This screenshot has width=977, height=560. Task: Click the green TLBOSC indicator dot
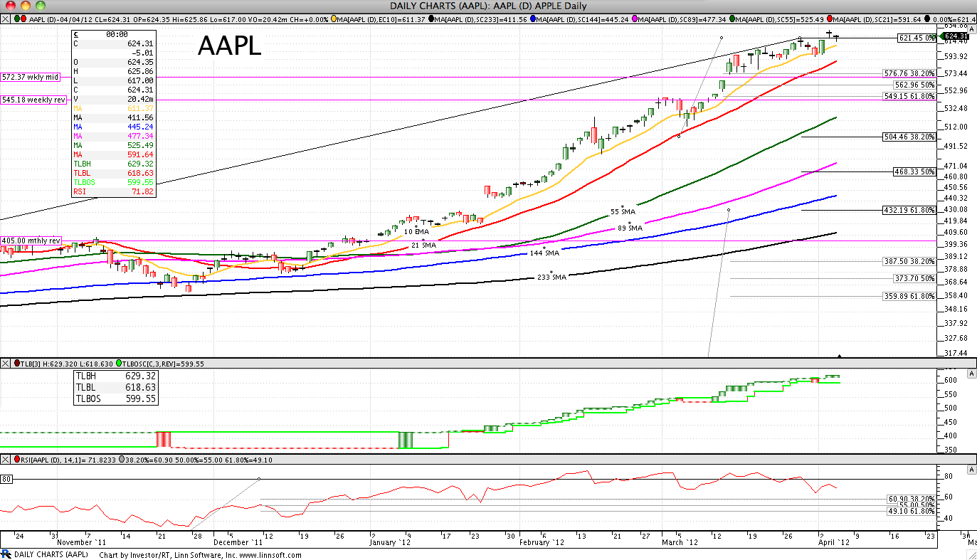120,364
